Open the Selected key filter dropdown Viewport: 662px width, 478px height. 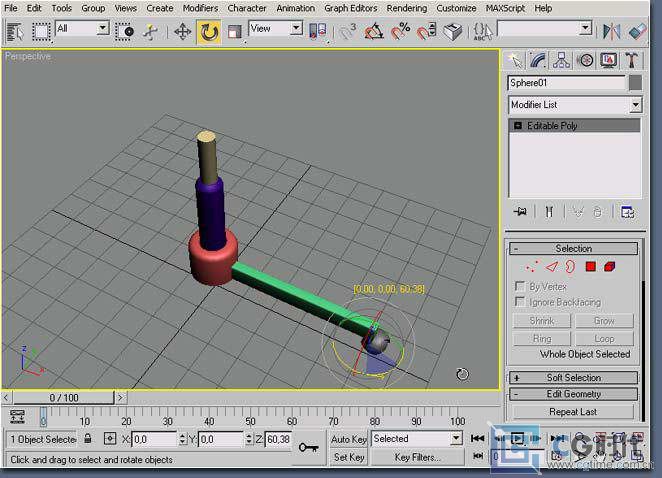[456, 439]
